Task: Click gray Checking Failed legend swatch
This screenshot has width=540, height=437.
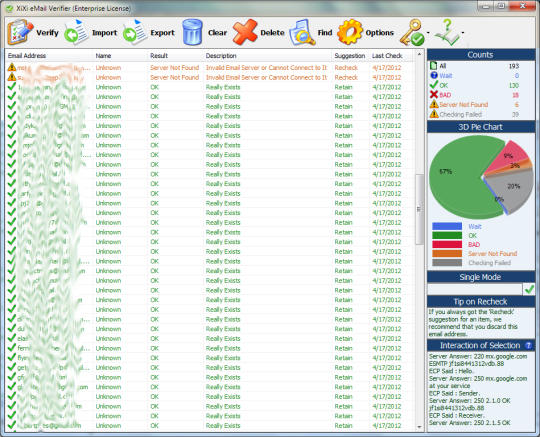Action: point(447,263)
